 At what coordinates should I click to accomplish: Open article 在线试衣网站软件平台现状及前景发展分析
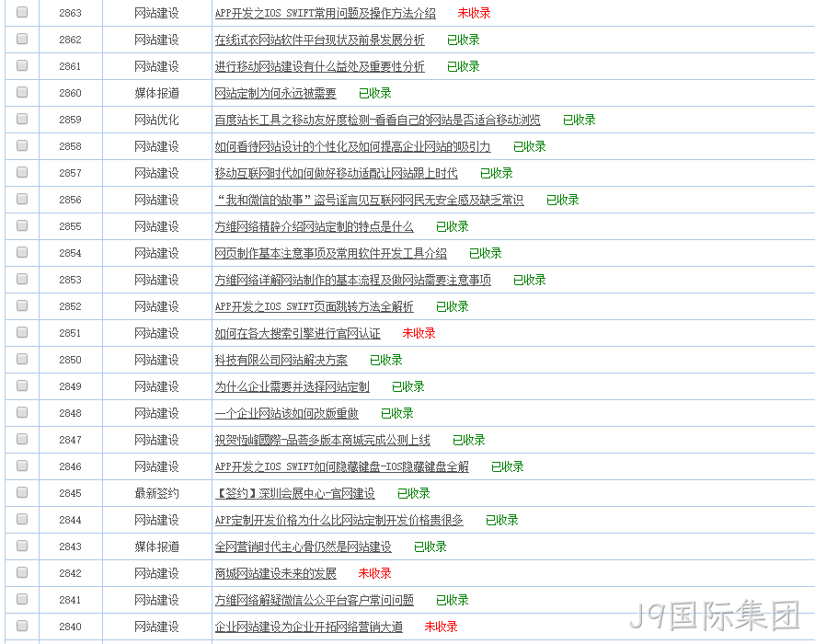[x=320, y=40]
